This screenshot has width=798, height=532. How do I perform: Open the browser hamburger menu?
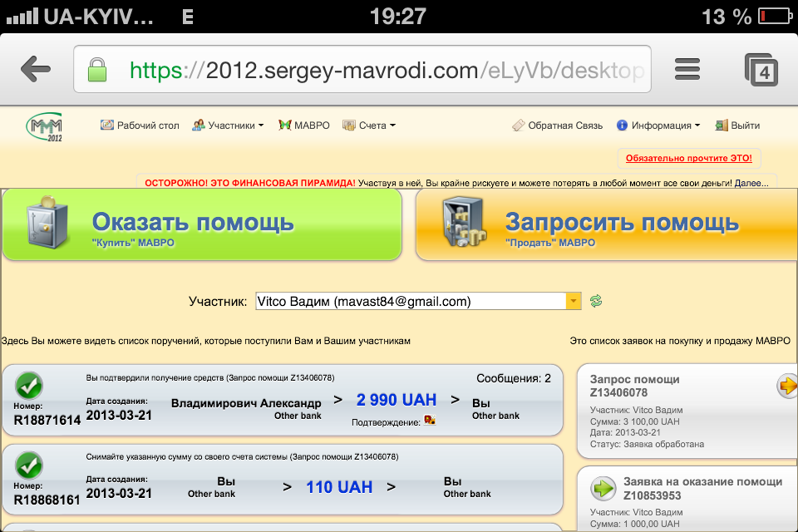pyautogui.click(x=687, y=69)
